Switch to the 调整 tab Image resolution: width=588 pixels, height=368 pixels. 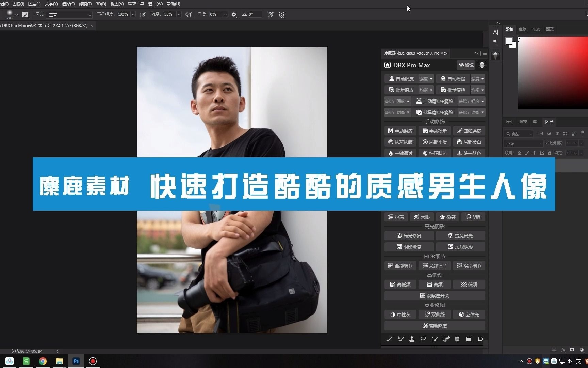click(523, 122)
